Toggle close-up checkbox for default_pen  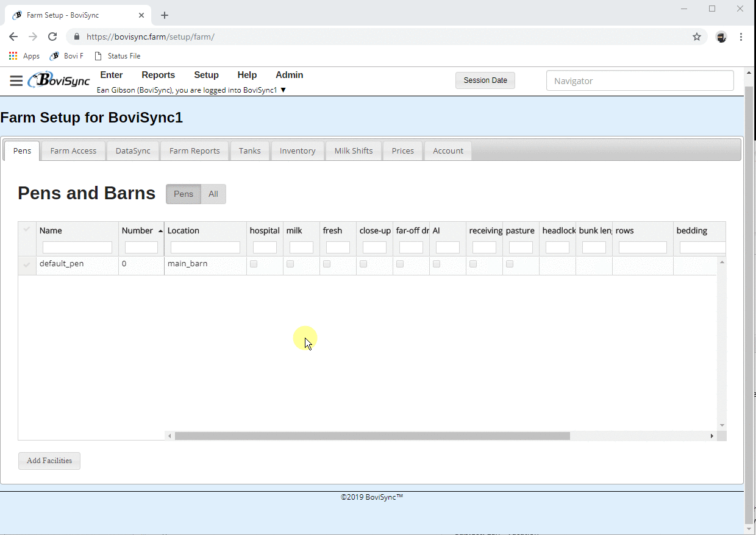[x=363, y=264]
